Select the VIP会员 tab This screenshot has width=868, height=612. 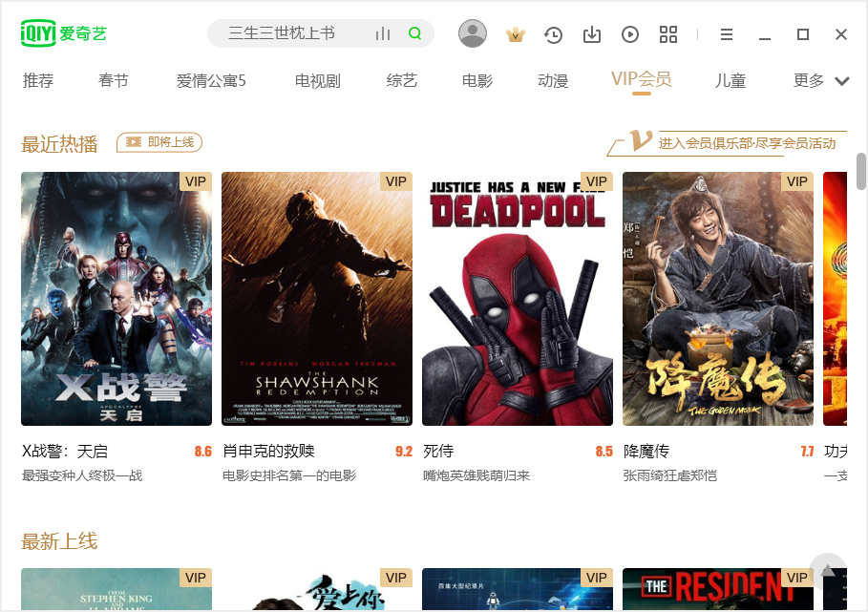pos(642,79)
